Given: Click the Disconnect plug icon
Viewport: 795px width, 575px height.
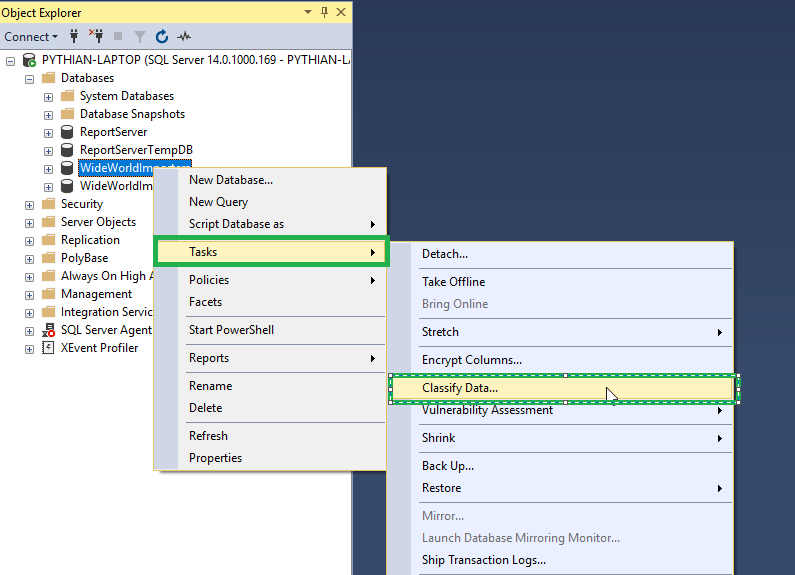Looking at the screenshot, I should (97, 37).
